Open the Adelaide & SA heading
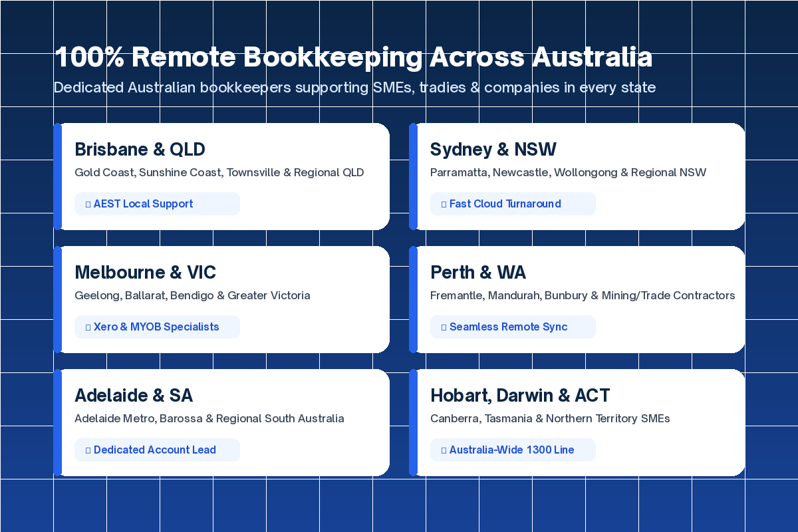 tap(134, 395)
